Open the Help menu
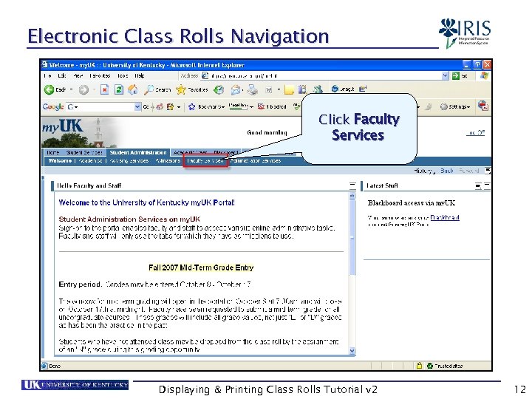 (140, 75)
